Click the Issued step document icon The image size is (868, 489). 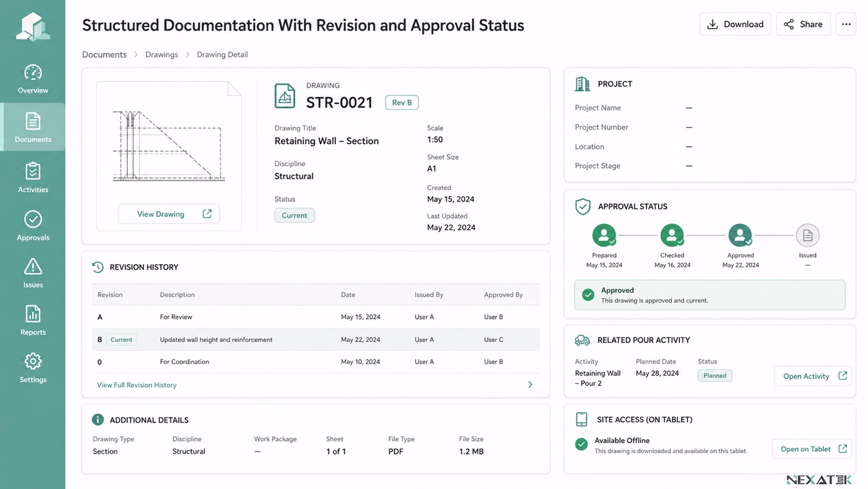(x=807, y=235)
